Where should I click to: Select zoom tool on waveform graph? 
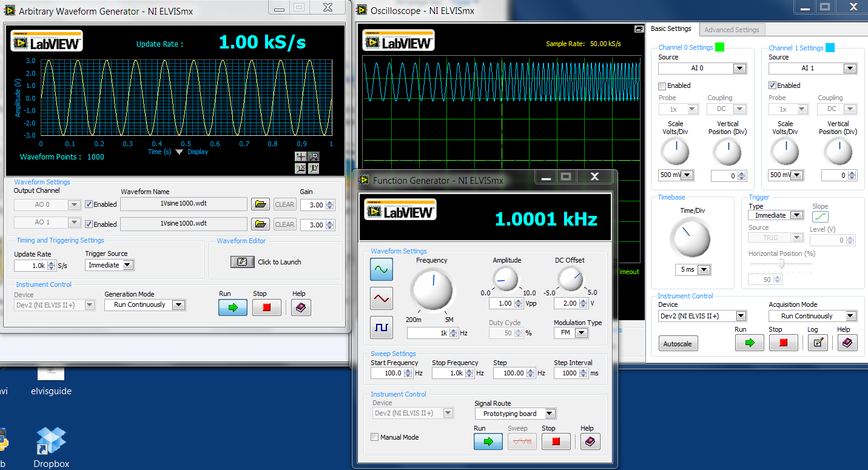point(314,156)
